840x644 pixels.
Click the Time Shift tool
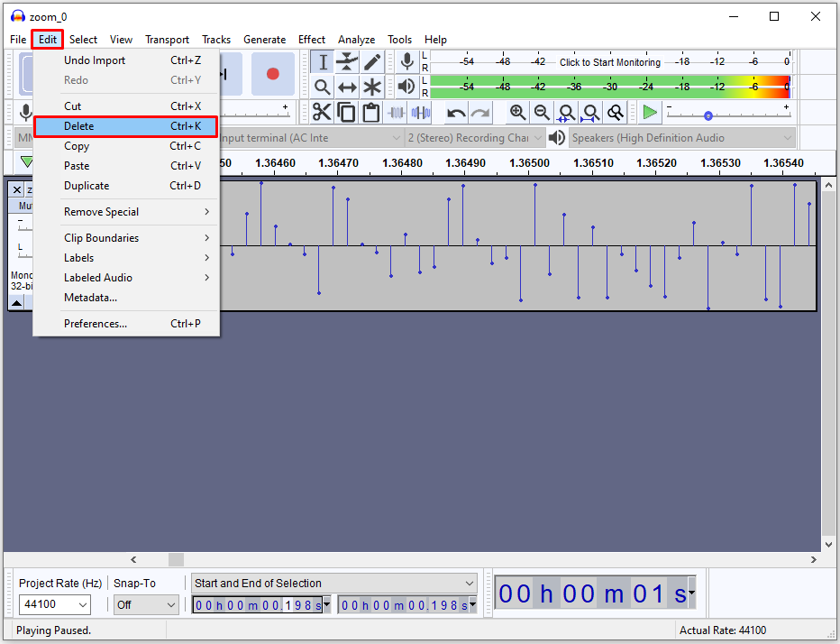[347, 87]
